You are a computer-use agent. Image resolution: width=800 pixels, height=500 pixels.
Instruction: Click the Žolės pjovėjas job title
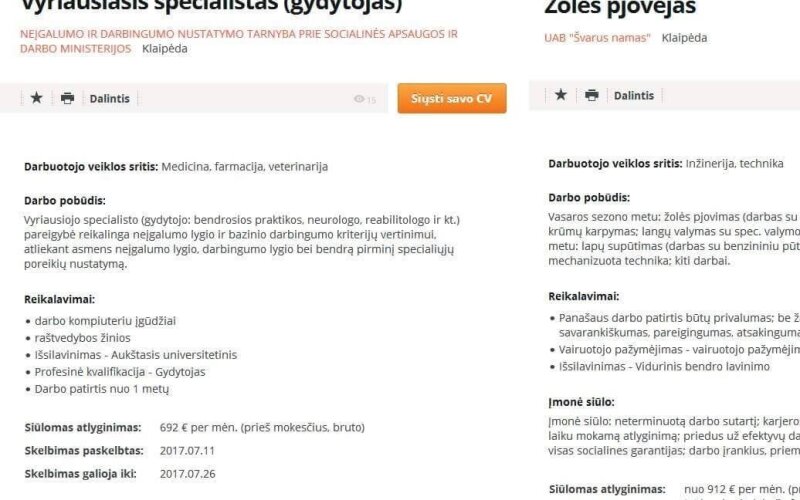(x=620, y=7)
